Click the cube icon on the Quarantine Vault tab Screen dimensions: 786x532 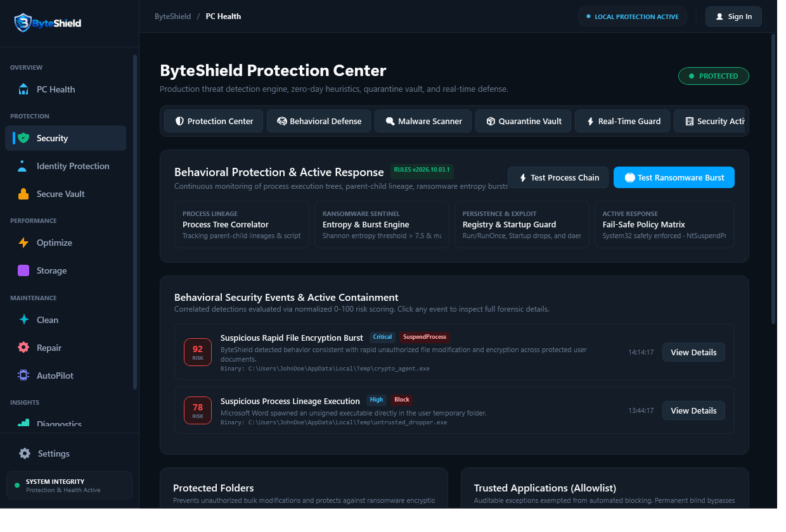(491, 121)
